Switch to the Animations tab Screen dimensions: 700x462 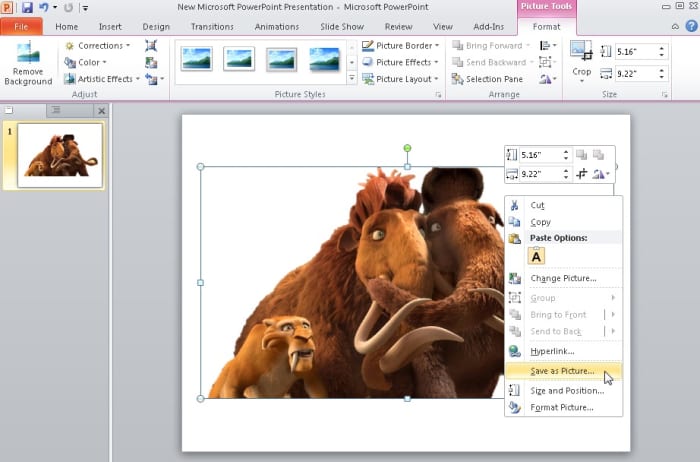[x=277, y=27]
